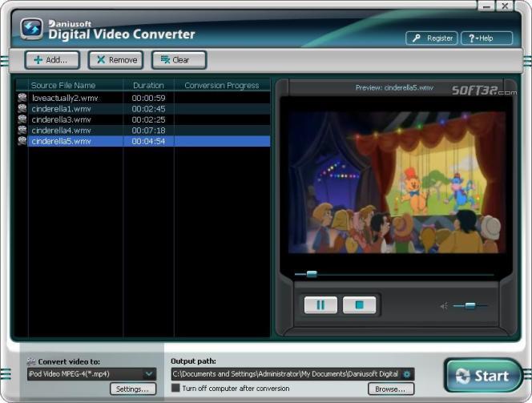This screenshot has width=532, height=403.
Task: Click film icon beside cinderella3.wmv
Action: [22, 119]
